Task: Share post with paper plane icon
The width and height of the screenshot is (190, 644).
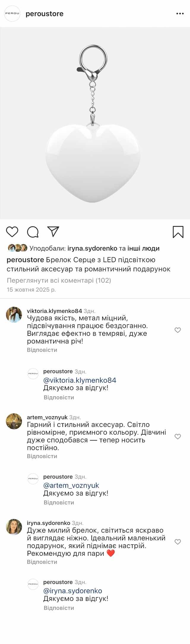Action: pyautogui.click(x=53, y=232)
